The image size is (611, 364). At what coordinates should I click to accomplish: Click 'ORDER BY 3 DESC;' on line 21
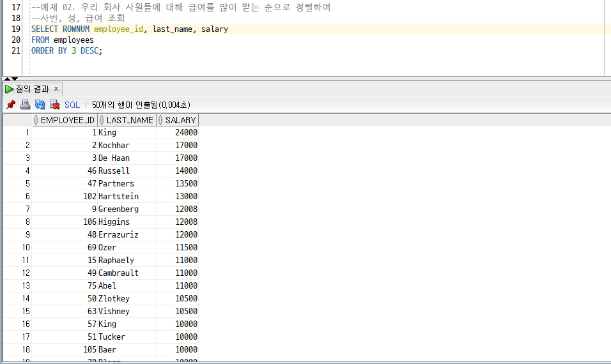(66, 51)
